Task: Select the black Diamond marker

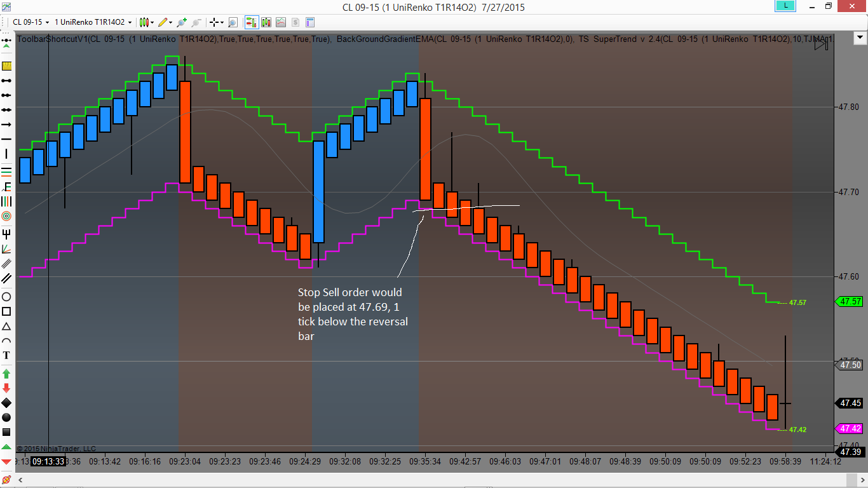Action: (6, 403)
